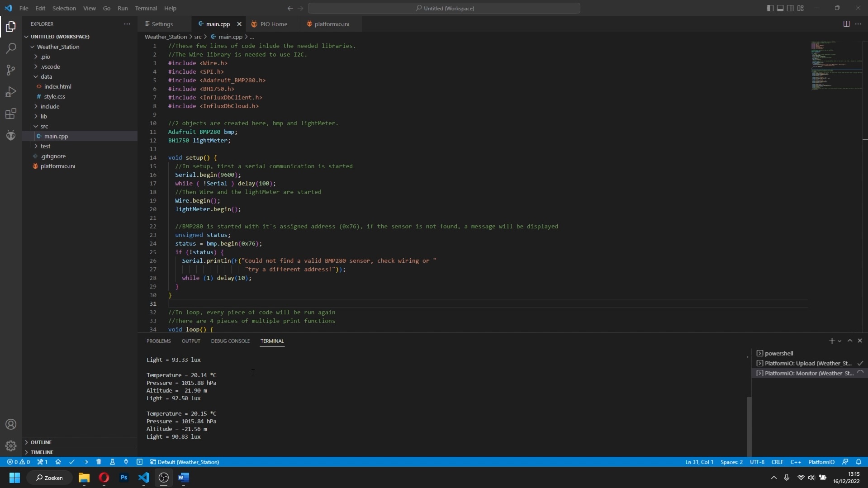The height and width of the screenshot is (488, 868).
Task: Expand the OUTLINE section
Action: (41, 442)
